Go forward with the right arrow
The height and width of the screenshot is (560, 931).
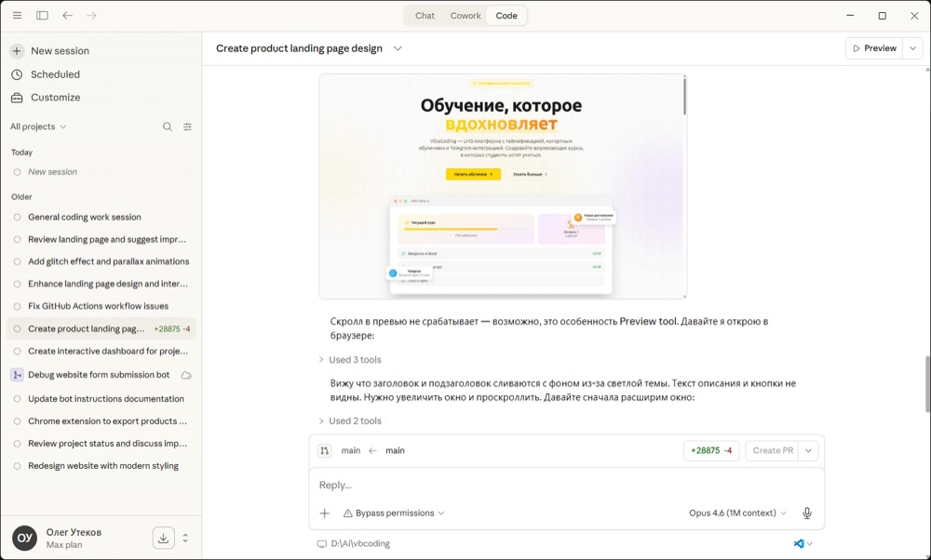(x=91, y=16)
